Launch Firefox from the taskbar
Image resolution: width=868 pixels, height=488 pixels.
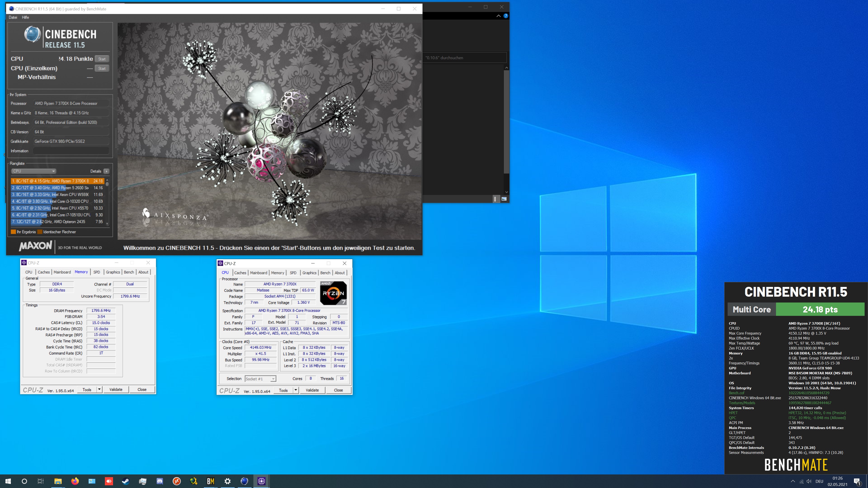pyautogui.click(x=75, y=481)
